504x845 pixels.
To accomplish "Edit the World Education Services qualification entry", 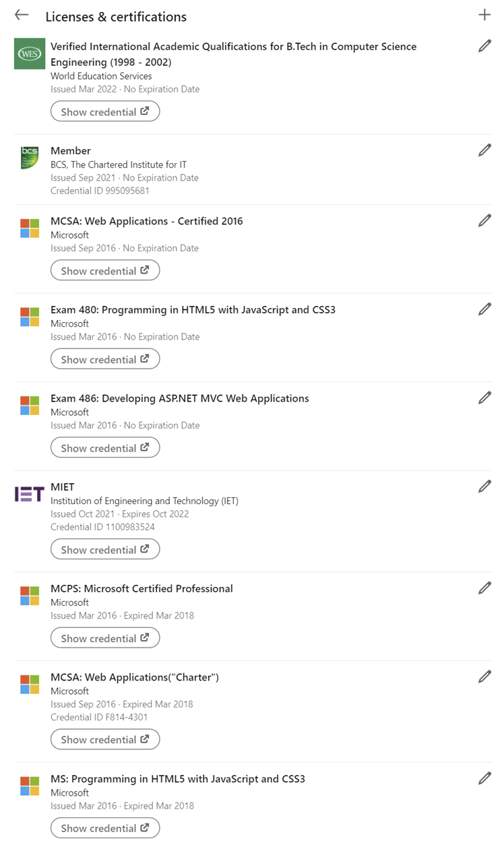I will 484,46.
